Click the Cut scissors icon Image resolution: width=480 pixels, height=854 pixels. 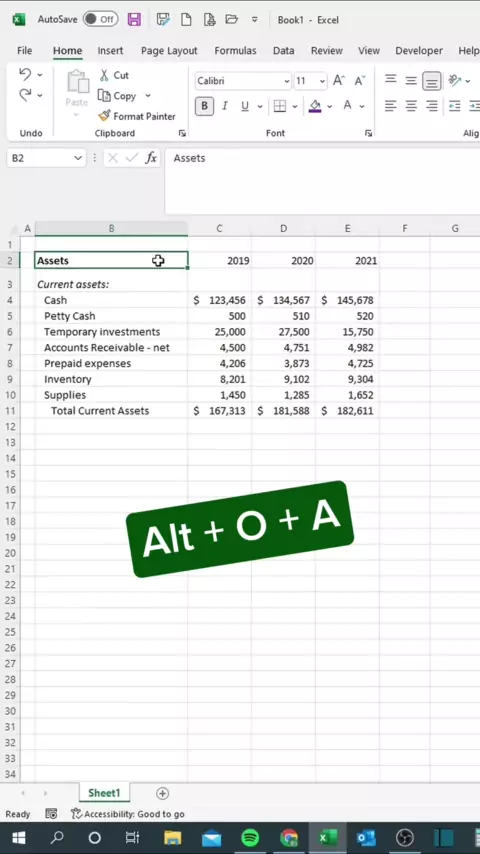(x=104, y=75)
